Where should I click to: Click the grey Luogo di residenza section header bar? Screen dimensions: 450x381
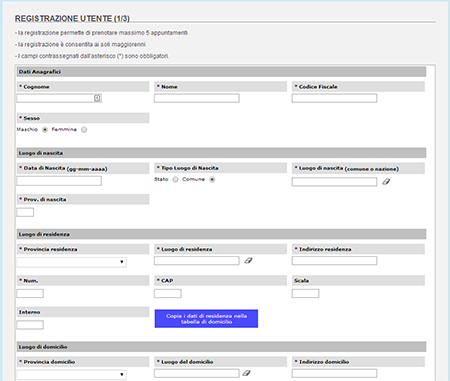(x=221, y=234)
